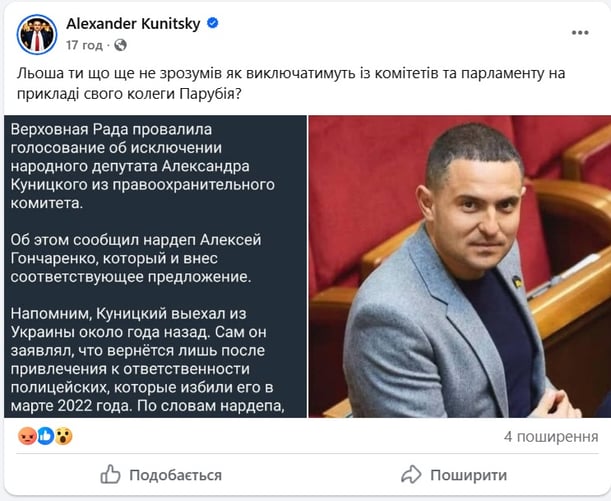Click the Подобається like button label
The height and width of the screenshot is (501, 611).
tap(175, 475)
